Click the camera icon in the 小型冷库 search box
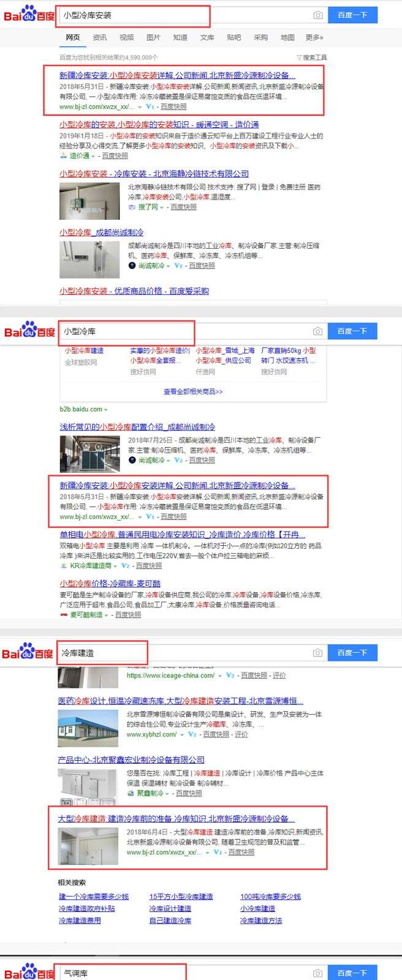Image resolution: width=402 pixels, height=980 pixels. pos(317,331)
